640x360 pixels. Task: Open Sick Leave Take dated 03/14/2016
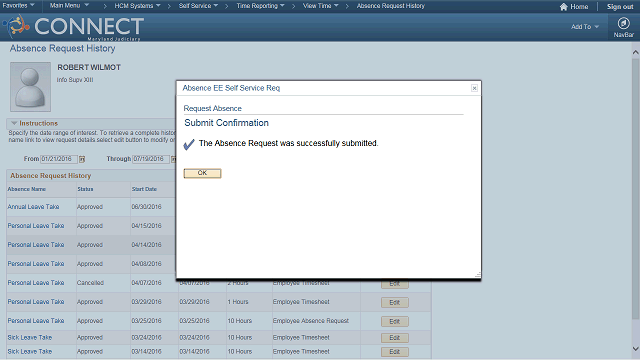29,351
